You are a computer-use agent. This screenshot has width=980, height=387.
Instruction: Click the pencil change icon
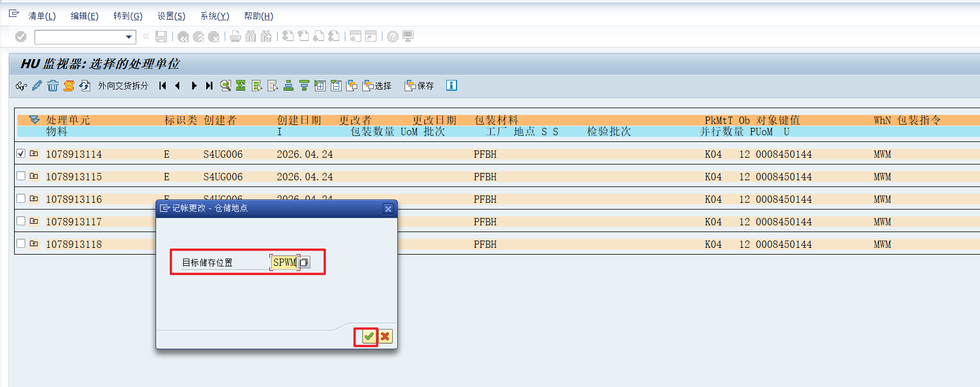(37, 86)
